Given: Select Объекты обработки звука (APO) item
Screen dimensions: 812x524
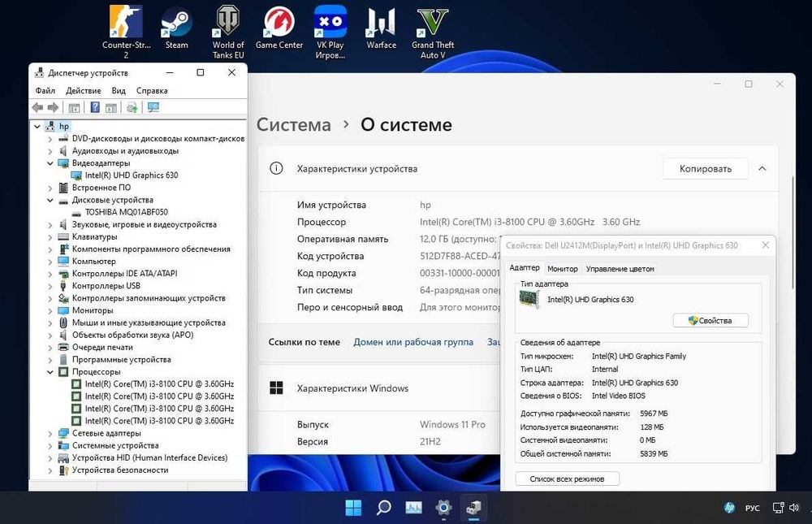Looking at the screenshot, I should (132, 335).
